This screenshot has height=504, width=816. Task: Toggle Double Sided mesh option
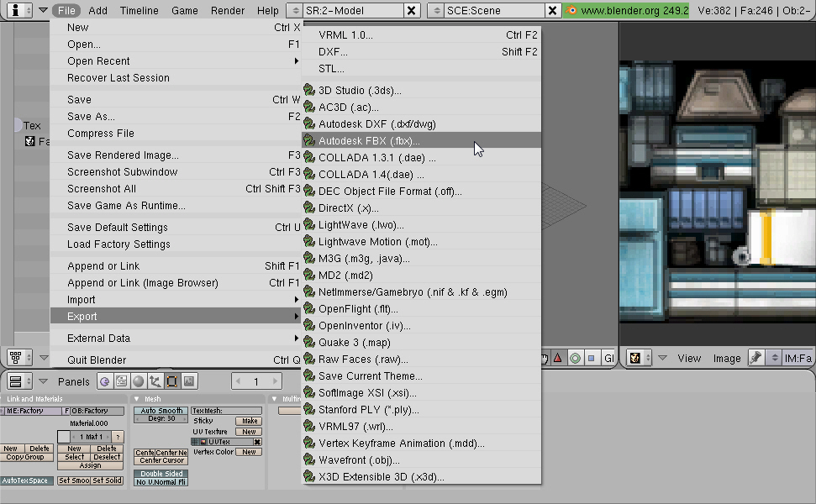(x=161, y=473)
